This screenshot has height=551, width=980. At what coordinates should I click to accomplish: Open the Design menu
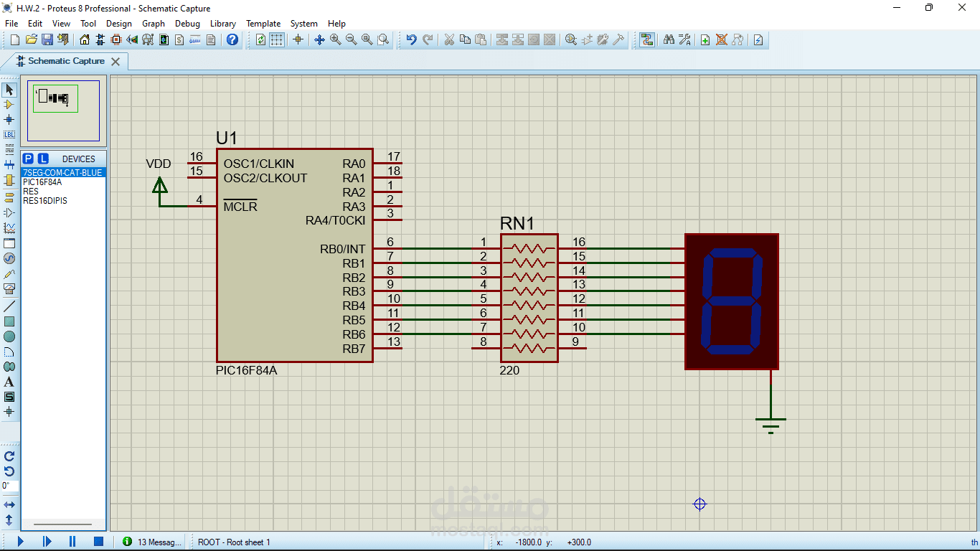pyautogui.click(x=119, y=24)
